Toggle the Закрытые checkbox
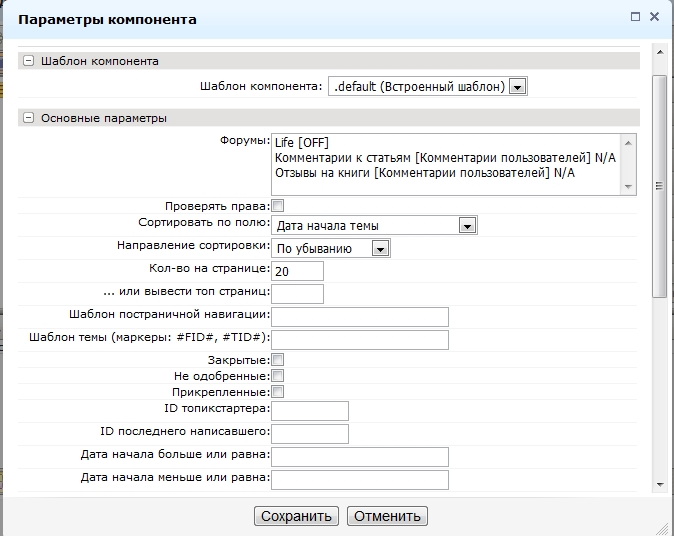674x536 pixels. [278, 360]
